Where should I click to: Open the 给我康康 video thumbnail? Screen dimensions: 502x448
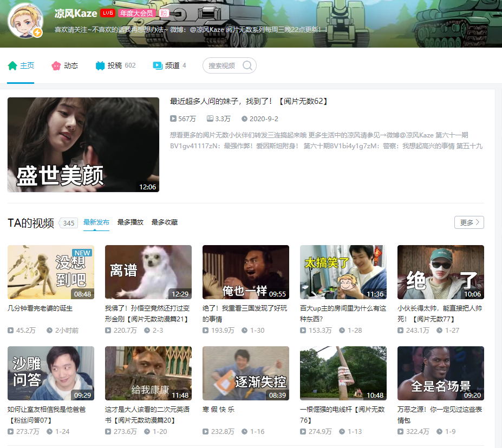tap(148, 373)
